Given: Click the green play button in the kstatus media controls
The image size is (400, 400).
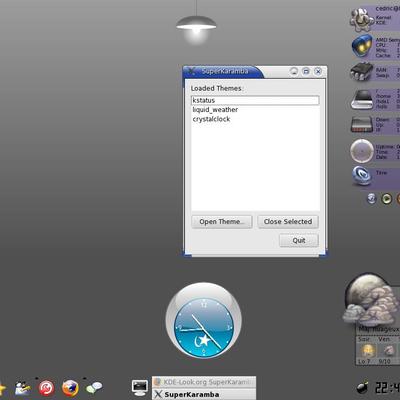Looking at the screenshot, I should coord(386,199).
